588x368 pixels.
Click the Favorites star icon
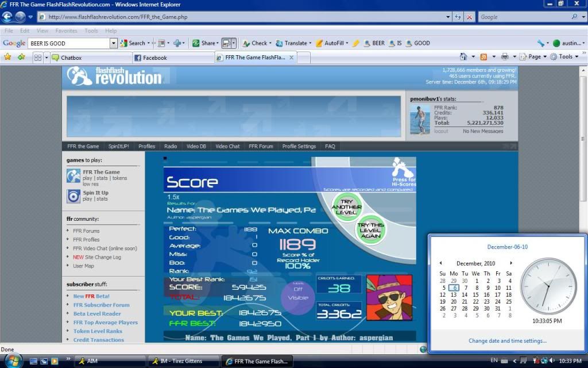[7, 57]
